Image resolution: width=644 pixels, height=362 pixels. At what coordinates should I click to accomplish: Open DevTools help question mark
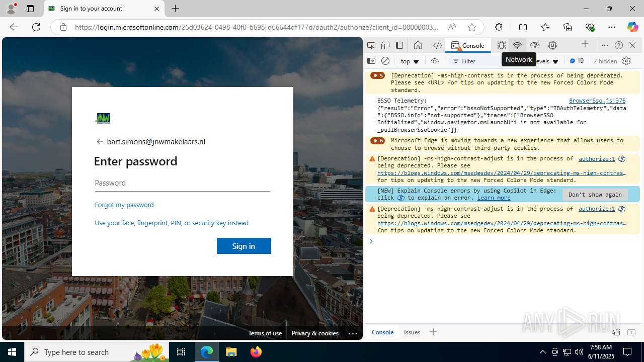coord(619,45)
